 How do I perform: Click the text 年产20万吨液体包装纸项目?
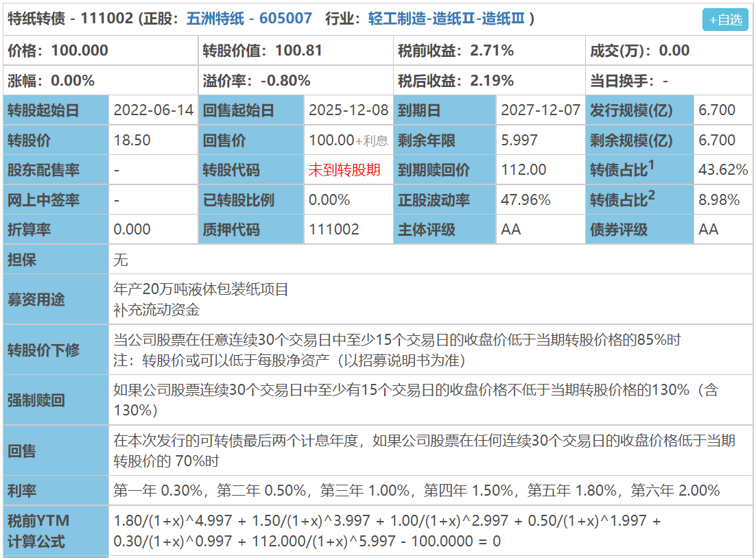pos(200,289)
